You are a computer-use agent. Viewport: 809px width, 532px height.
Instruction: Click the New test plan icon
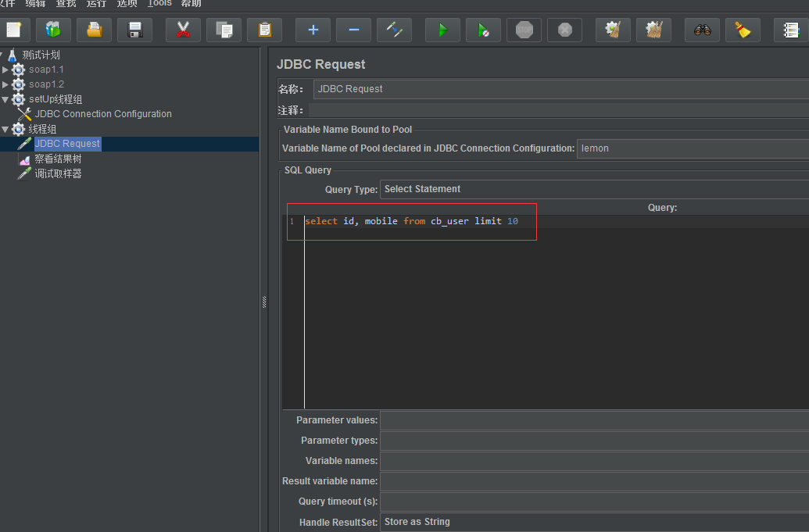click(13, 30)
